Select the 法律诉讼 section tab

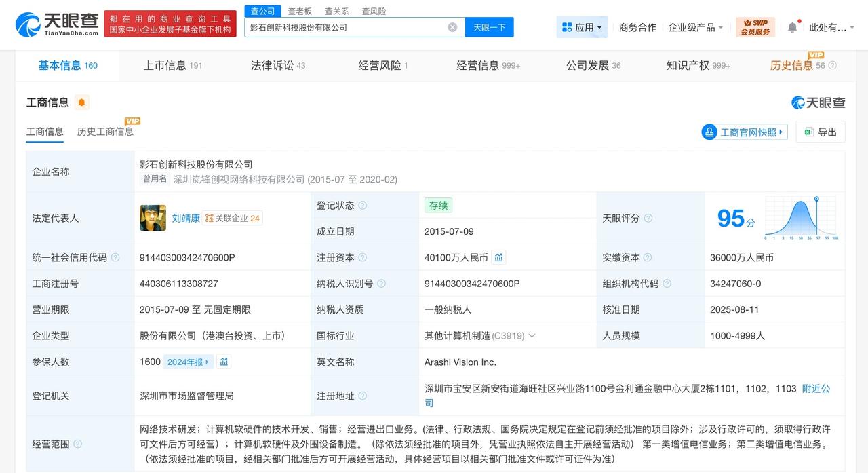pyautogui.click(x=273, y=65)
